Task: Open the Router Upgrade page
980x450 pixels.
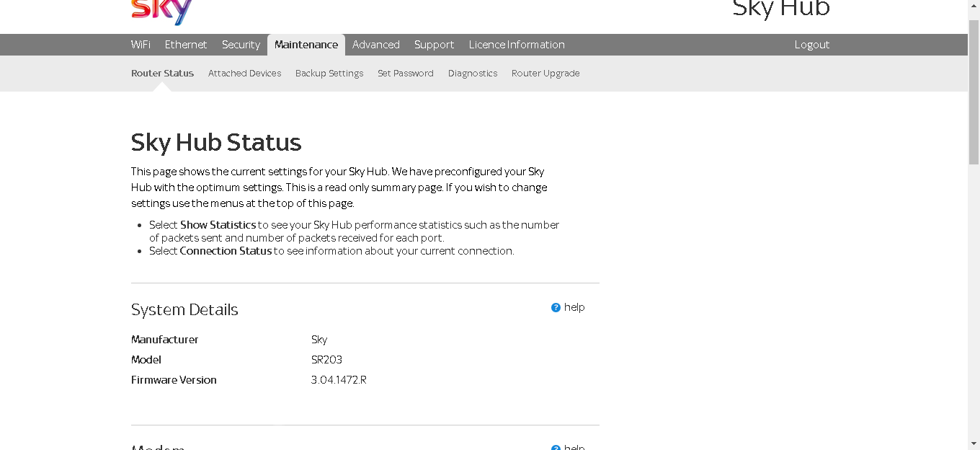Action: 545,73
